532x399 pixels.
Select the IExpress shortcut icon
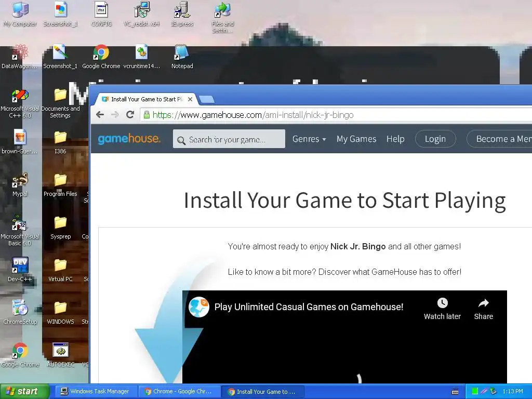coord(182,14)
